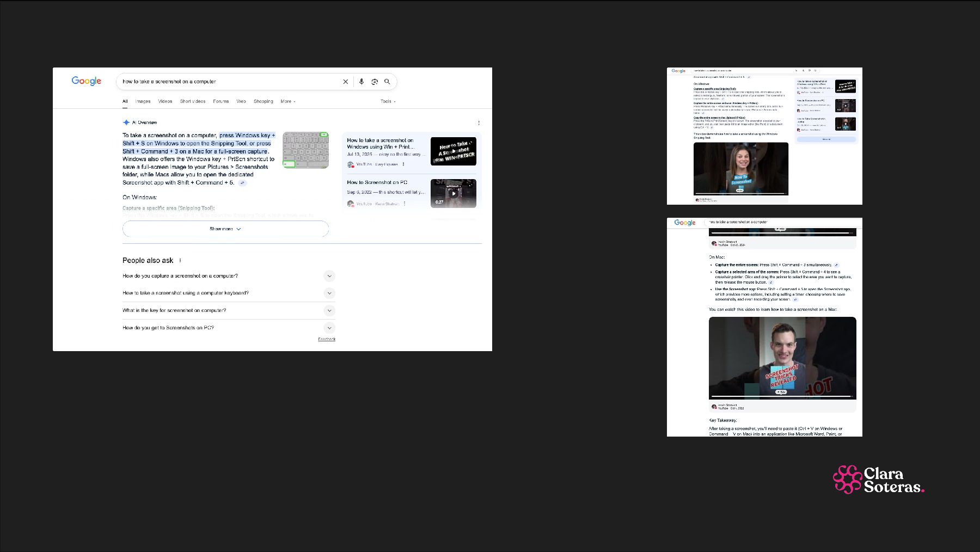Viewport: 980px width, 552px height.
Task: Click 'Copy the entire screen to the clipboard (PrtScn)' heading
Action: tap(719, 118)
